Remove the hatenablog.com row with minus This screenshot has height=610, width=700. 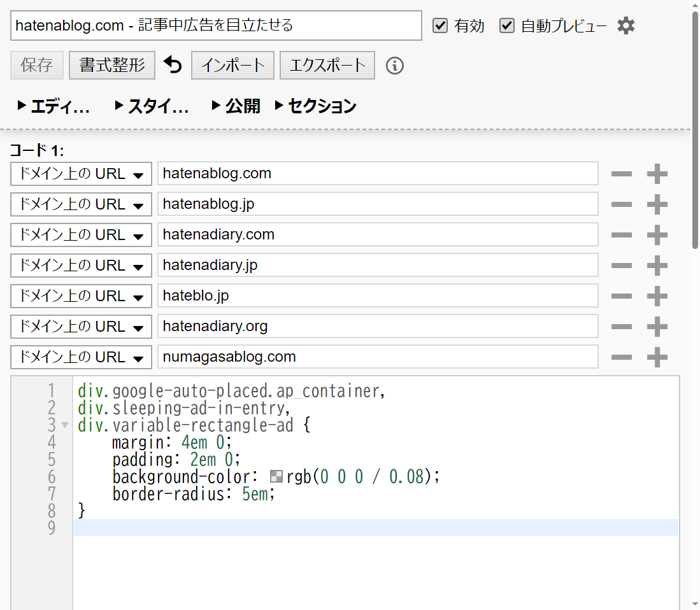(x=622, y=174)
